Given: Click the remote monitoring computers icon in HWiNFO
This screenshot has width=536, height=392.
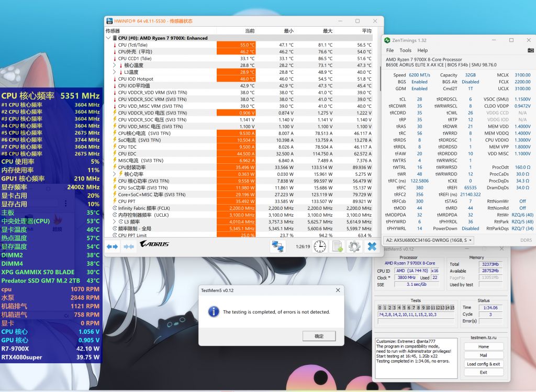Looking at the screenshot, I should click(277, 246).
